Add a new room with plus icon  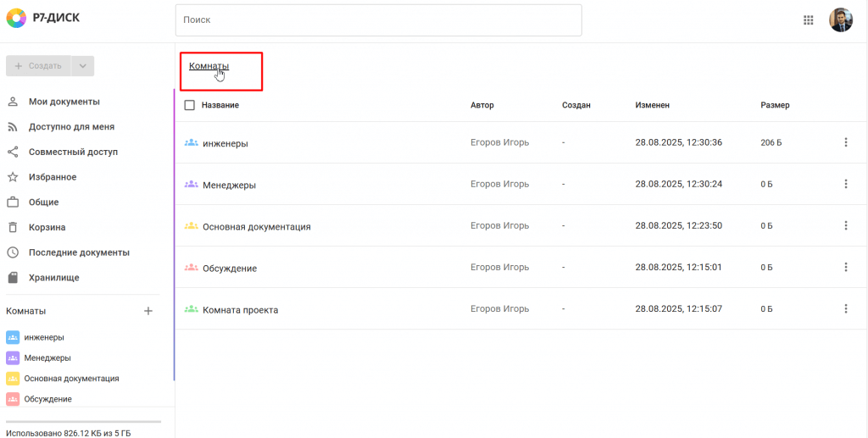pyautogui.click(x=147, y=311)
